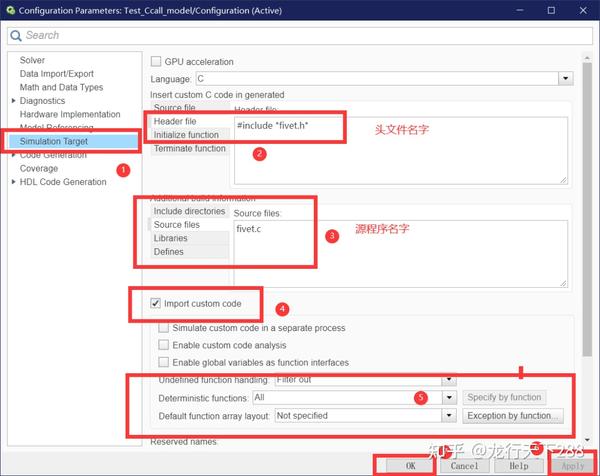Click Exception by function button
The height and width of the screenshot is (476, 600).
point(513,416)
